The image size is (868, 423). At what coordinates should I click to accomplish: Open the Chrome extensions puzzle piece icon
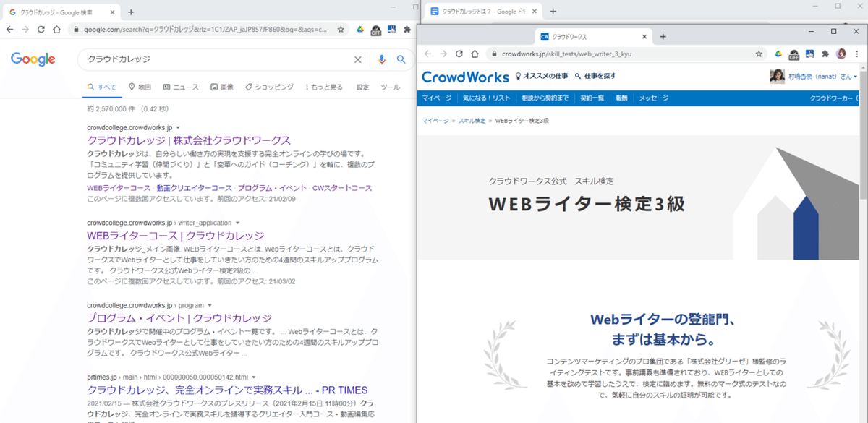[x=825, y=54]
